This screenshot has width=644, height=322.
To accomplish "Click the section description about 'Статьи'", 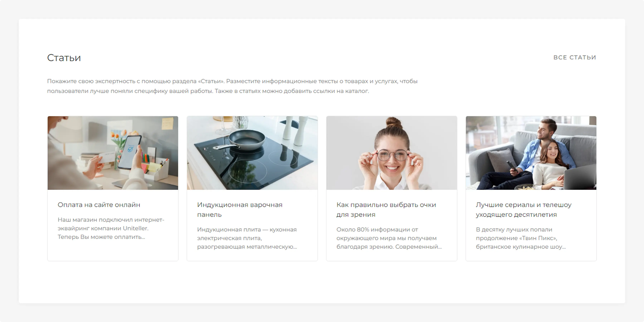I will (232, 86).
